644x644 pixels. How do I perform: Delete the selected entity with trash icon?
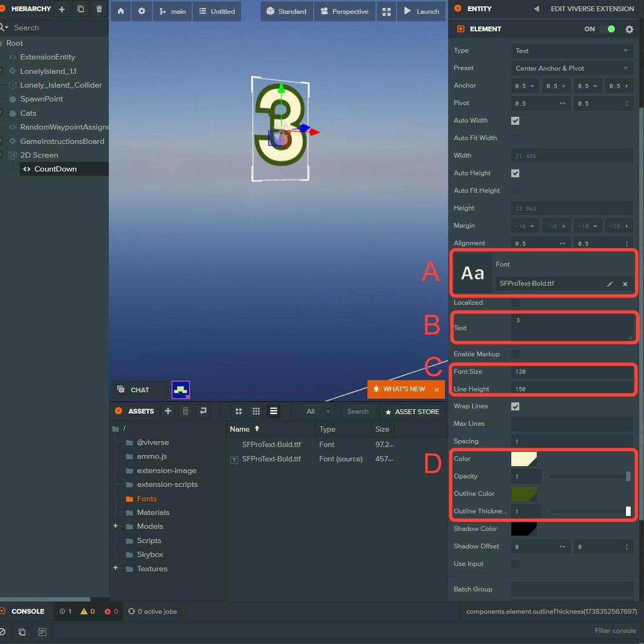click(x=99, y=9)
